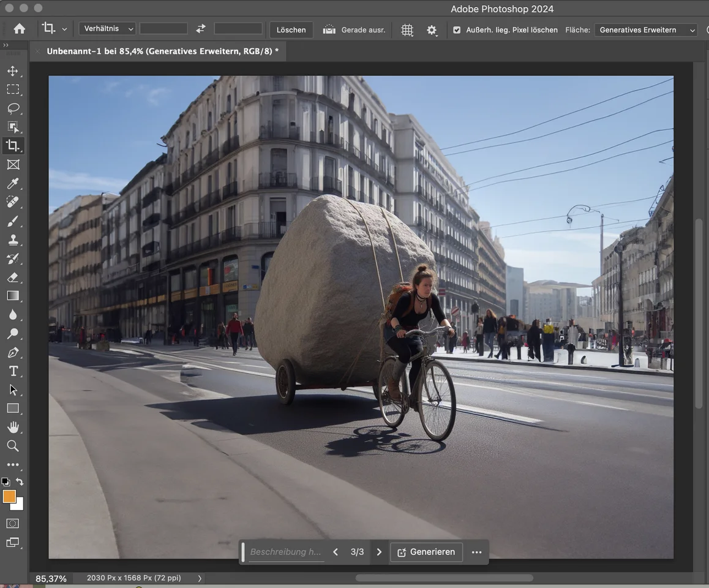Image resolution: width=709 pixels, height=588 pixels.
Task: Select the Move tool
Action: coord(13,71)
